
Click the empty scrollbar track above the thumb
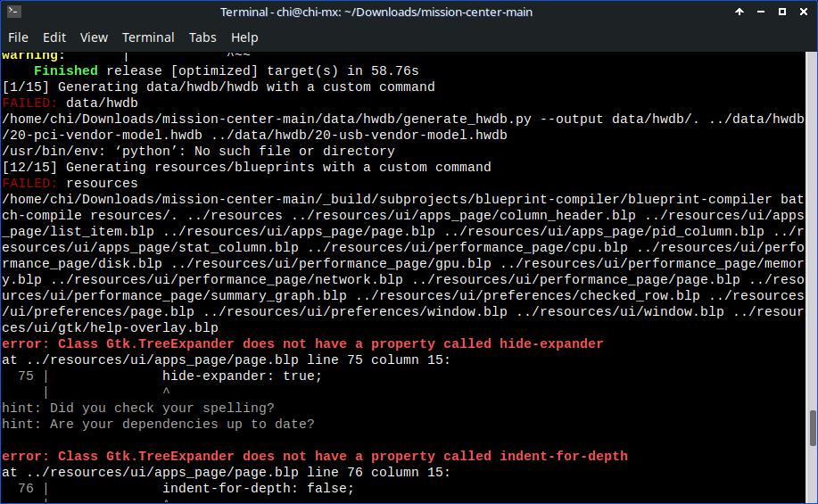pyautogui.click(x=812, y=223)
